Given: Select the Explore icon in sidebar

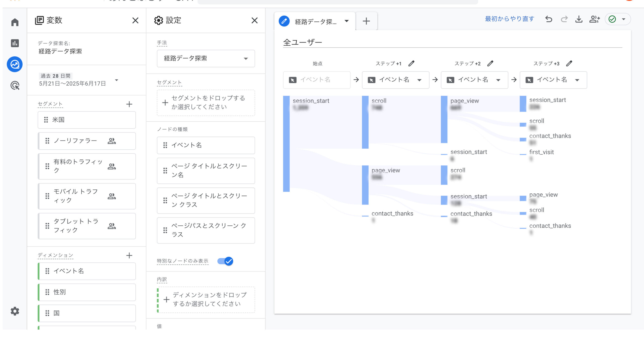Looking at the screenshot, I should [x=15, y=64].
